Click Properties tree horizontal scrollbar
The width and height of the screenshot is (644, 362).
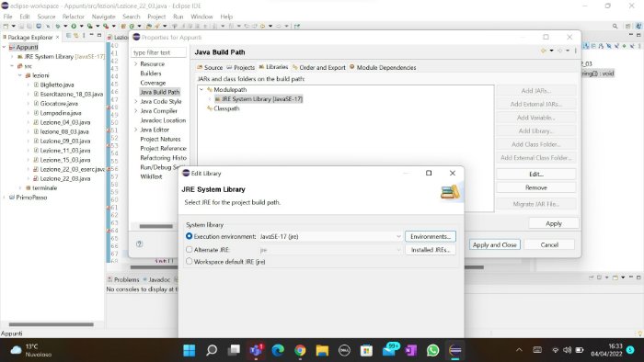(x=155, y=226)
